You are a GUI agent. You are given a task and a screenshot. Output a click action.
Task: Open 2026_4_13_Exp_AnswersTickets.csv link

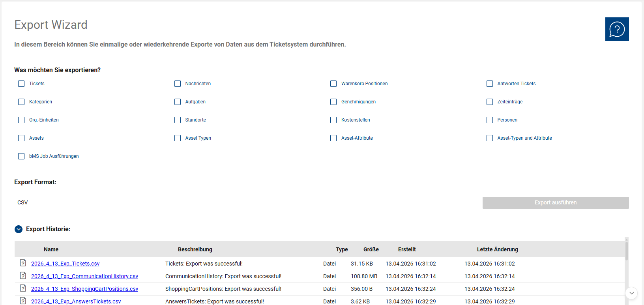[x=76, y=301]
